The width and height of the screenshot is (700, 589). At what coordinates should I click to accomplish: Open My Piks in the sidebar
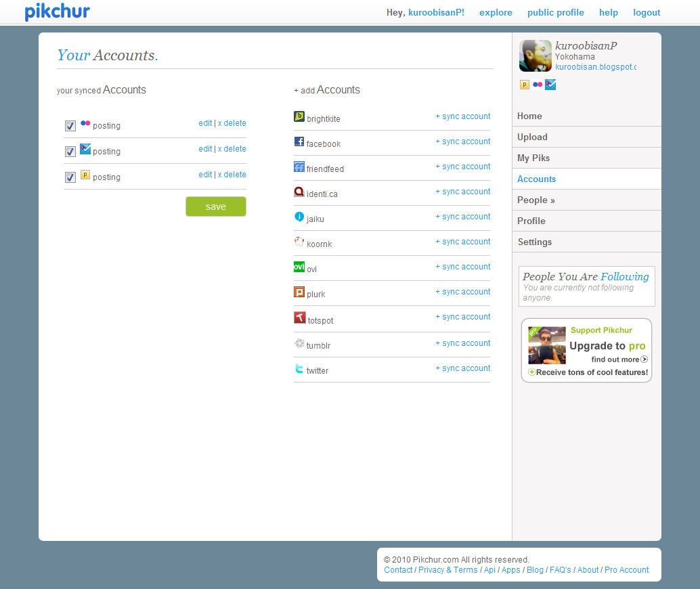pos(587,158)
